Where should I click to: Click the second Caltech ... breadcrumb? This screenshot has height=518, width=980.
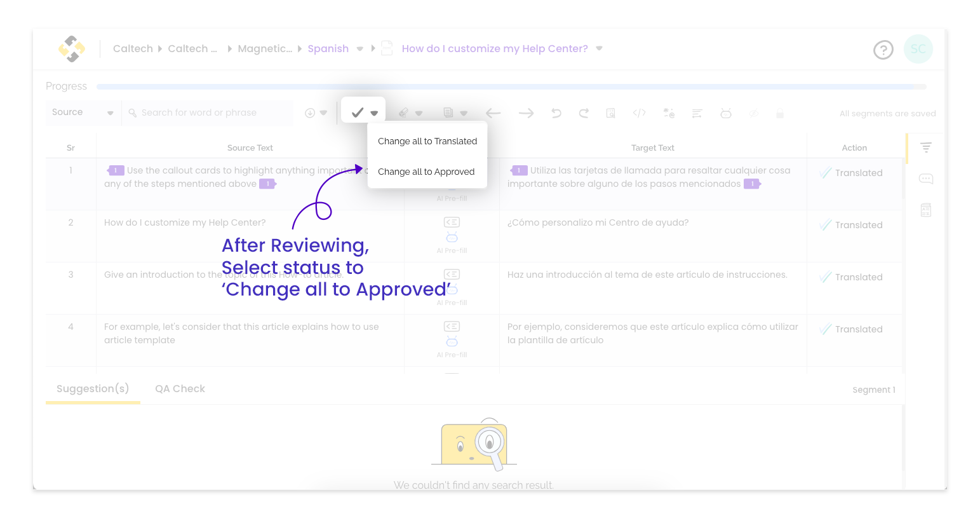tap(192, 49)
